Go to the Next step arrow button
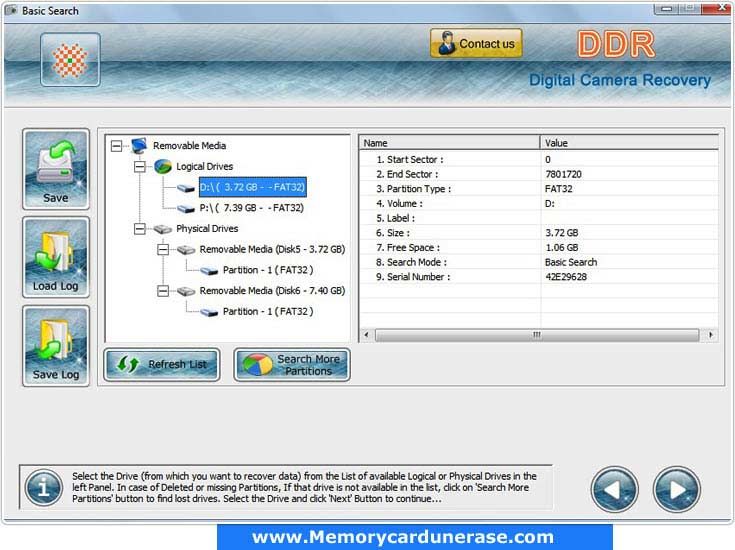The image size is (735, 550). (676, 489)
